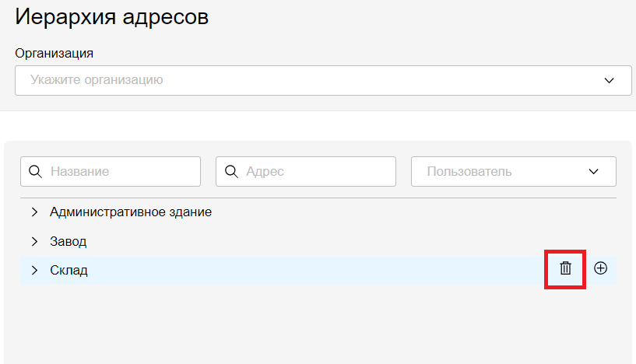This screenshot has height=364, width=636.
Task: Open the Организация dropdown arrow
Action: coord(610,80)
